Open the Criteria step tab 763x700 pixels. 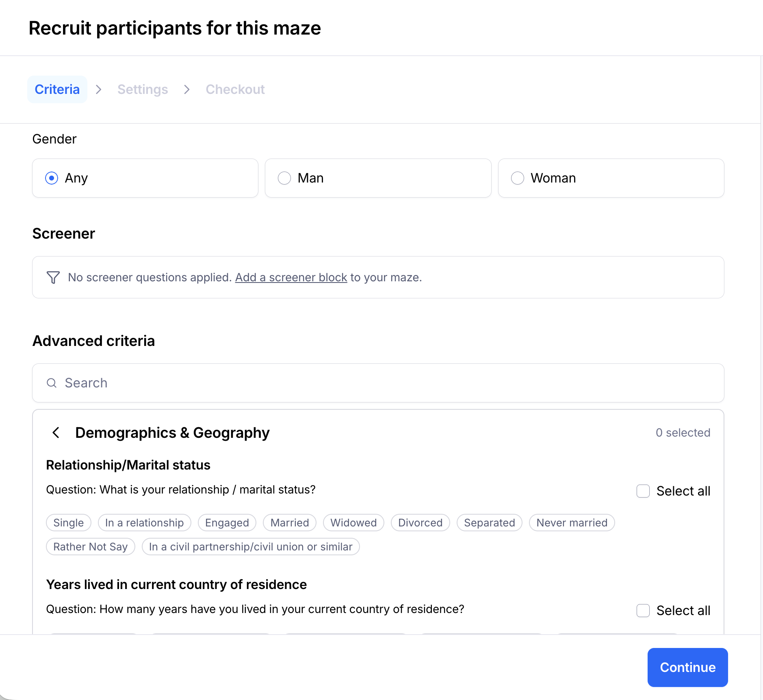pyautogui.click(x=57, y=89)
